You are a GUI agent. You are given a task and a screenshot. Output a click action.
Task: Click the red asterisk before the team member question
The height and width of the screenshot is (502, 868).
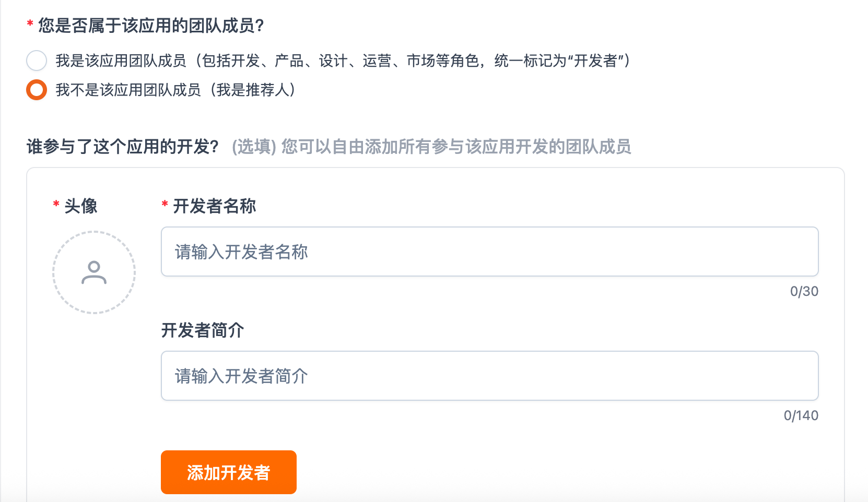click(30, 23)
